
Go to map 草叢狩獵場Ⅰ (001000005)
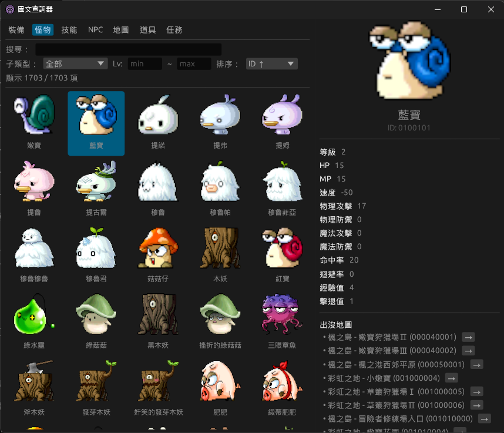pyautogui.click(x=476, y=392)
